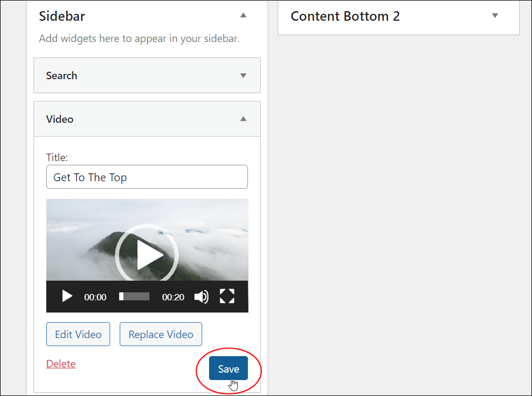The width and height of the screenshot is (532, 396).
Task: Click the Search widget heading
Action: point(61,75)
